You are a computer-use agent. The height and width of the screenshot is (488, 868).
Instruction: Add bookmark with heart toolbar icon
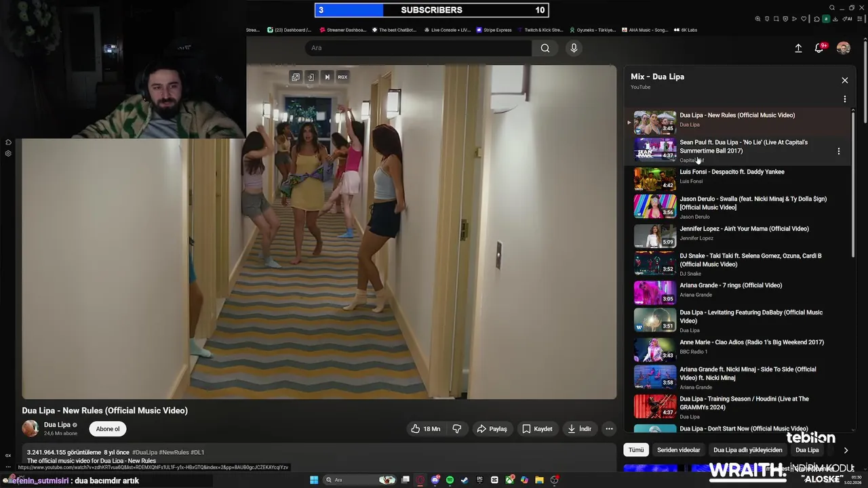[x=804, y=19]
